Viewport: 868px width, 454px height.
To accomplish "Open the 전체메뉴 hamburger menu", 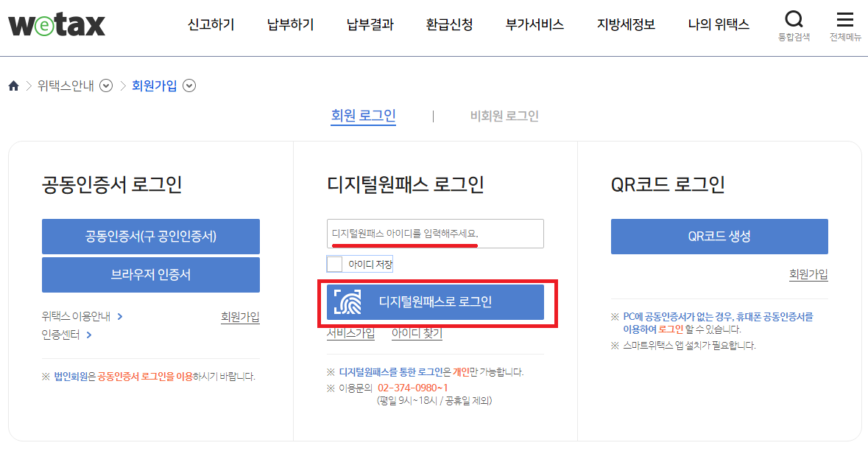I will (844, 20).
